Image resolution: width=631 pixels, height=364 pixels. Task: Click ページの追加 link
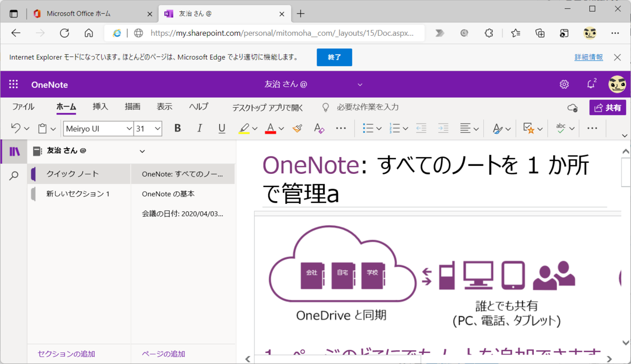[x=164, y=354]
